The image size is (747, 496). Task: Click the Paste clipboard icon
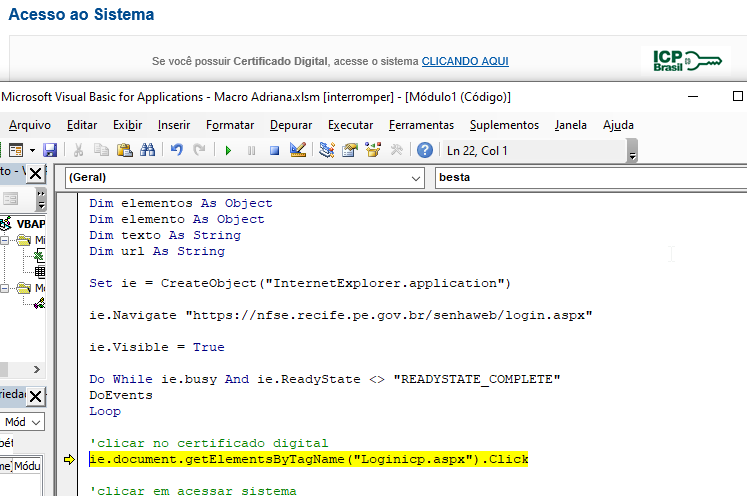[x=124, y=151]
